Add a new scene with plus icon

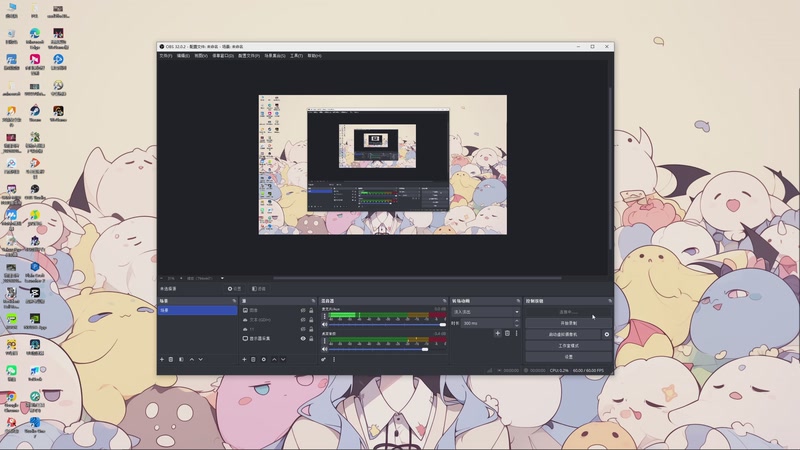(162, 359)
